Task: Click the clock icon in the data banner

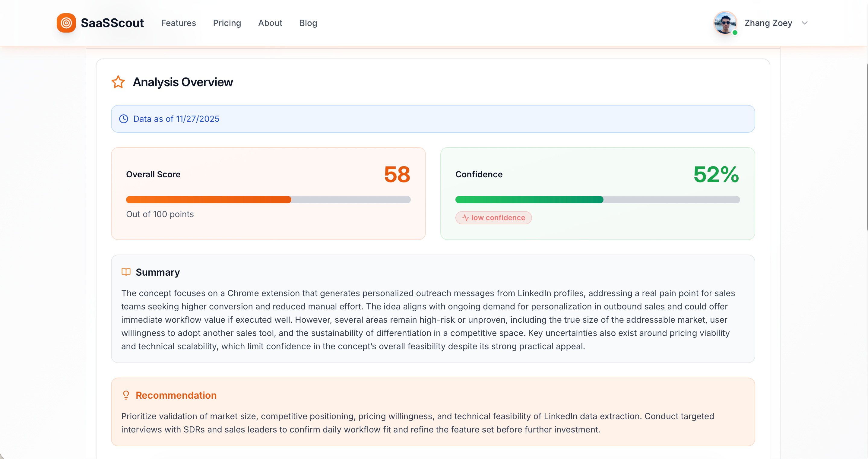Action: click(123, 119)
